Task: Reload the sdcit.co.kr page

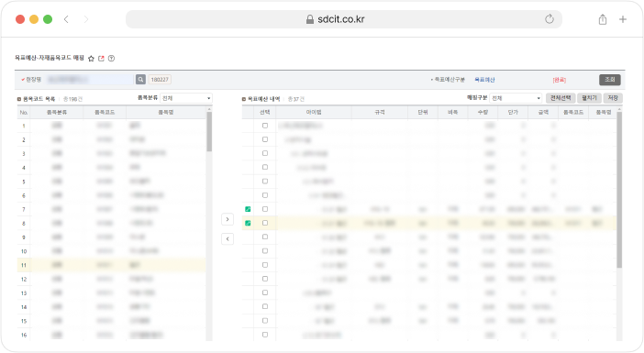Action: [x=550, y=19]
